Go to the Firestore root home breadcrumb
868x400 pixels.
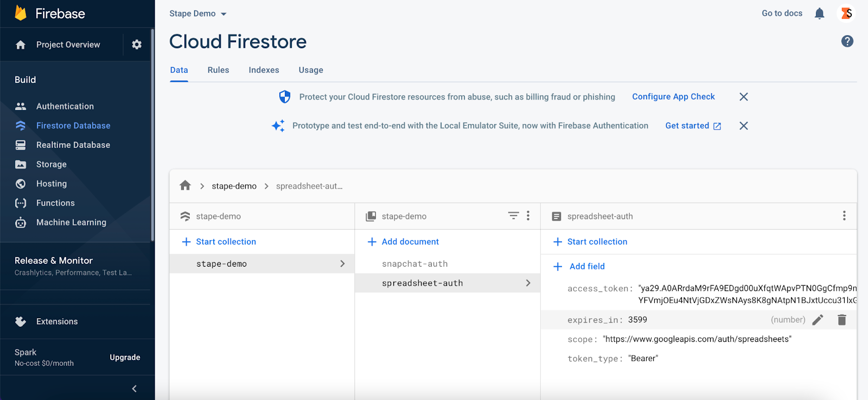pyautogui.click(x=185, y=185)
